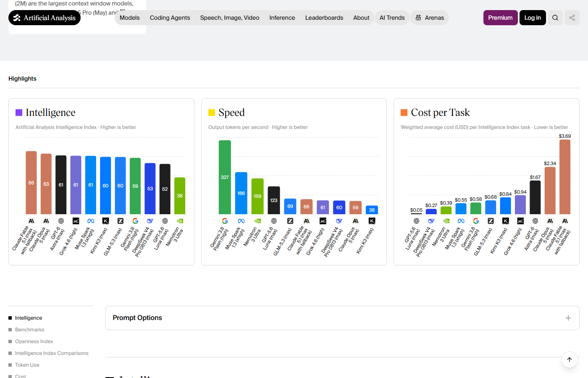
Task: Click the OpenAI logo under GPT-5.6 Luna in Speed chart
Action: pyautogui.click(x=274, y=221)
